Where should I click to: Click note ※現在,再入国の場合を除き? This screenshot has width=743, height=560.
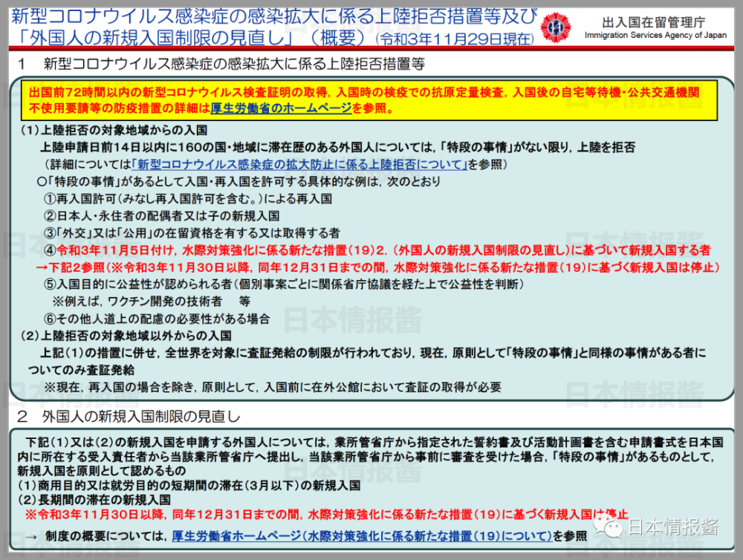(273, 388)
